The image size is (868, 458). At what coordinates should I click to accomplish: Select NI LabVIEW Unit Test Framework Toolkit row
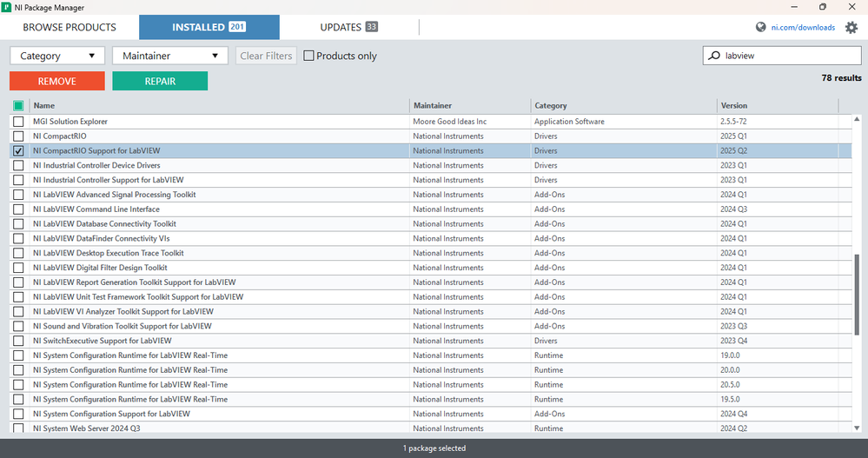pyautogui.click(x=431, y=297)
